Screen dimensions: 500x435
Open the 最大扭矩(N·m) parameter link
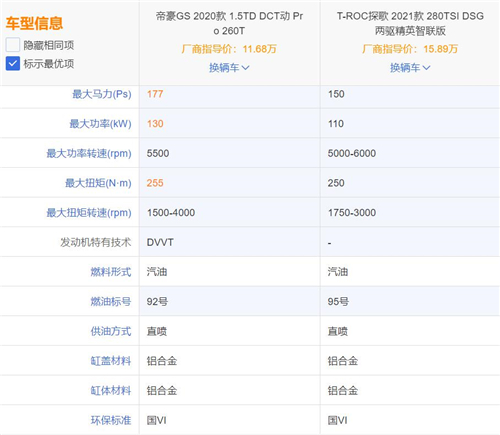pos(98,183)
